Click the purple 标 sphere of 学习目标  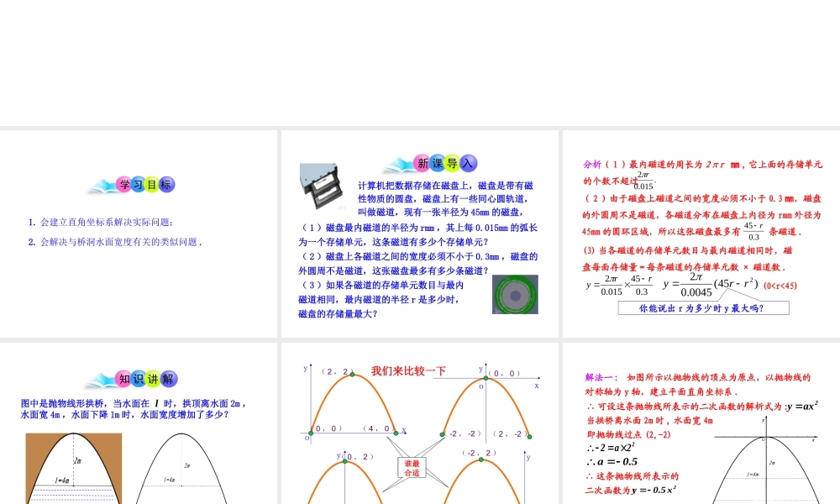168,184
